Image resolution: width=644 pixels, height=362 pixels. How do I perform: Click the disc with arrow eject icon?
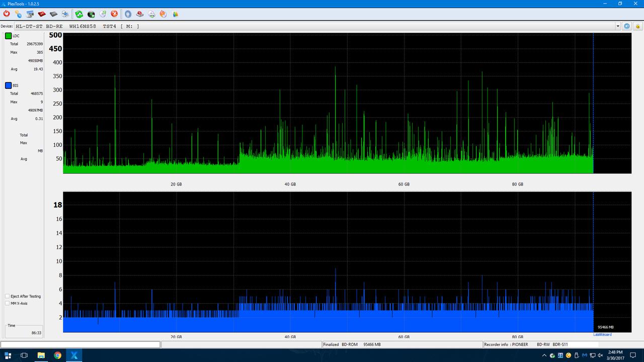tap(151, 14)
